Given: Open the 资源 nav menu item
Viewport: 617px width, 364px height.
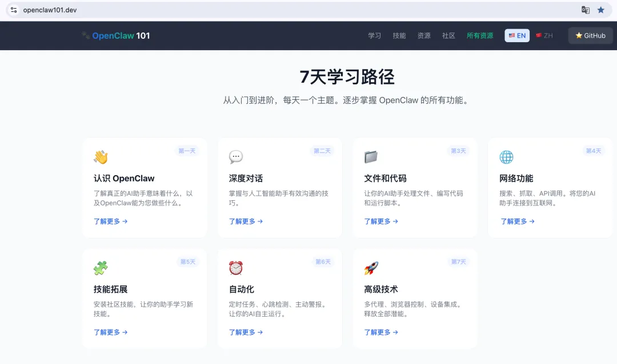Looking at the screenshot, I should coord(424,36).
